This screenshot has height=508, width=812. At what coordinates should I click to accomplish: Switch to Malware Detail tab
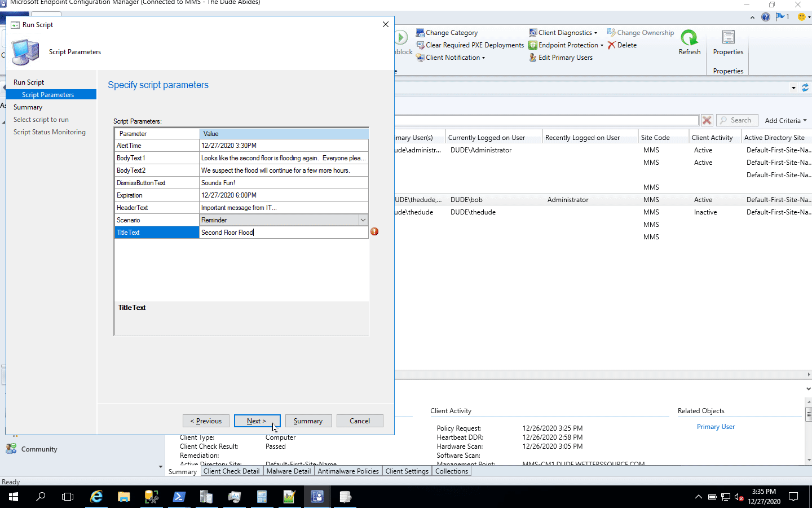click(288, 471)
